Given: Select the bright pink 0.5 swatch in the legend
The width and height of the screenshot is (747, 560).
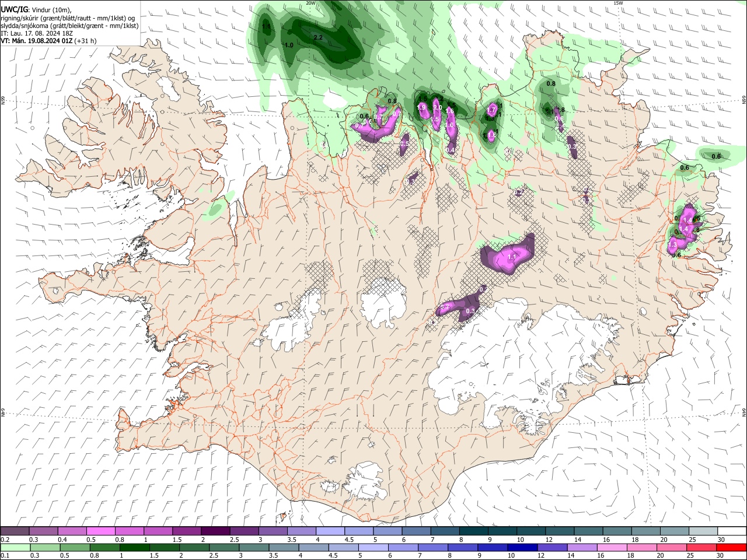Looking at the screenshot, I should tap(100, 531).
